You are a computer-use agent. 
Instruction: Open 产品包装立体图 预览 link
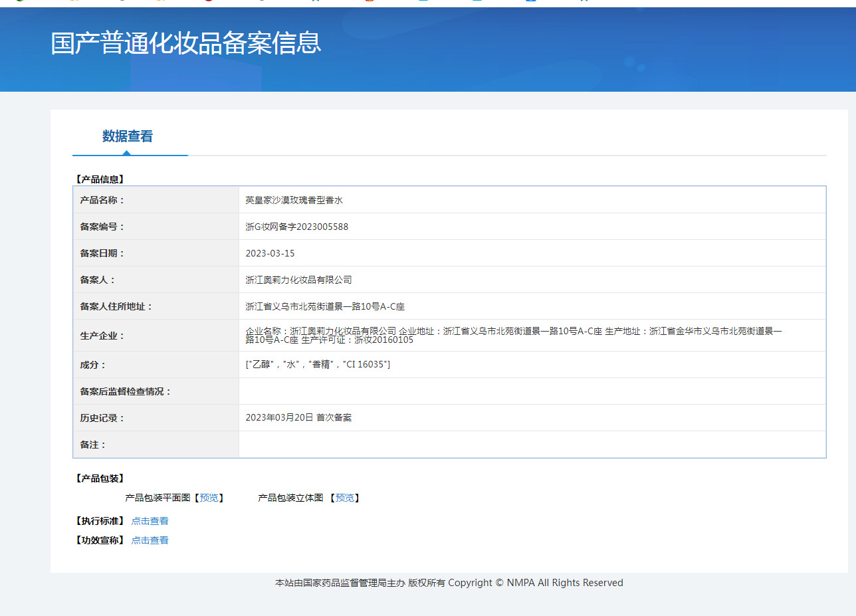(345, 498)
